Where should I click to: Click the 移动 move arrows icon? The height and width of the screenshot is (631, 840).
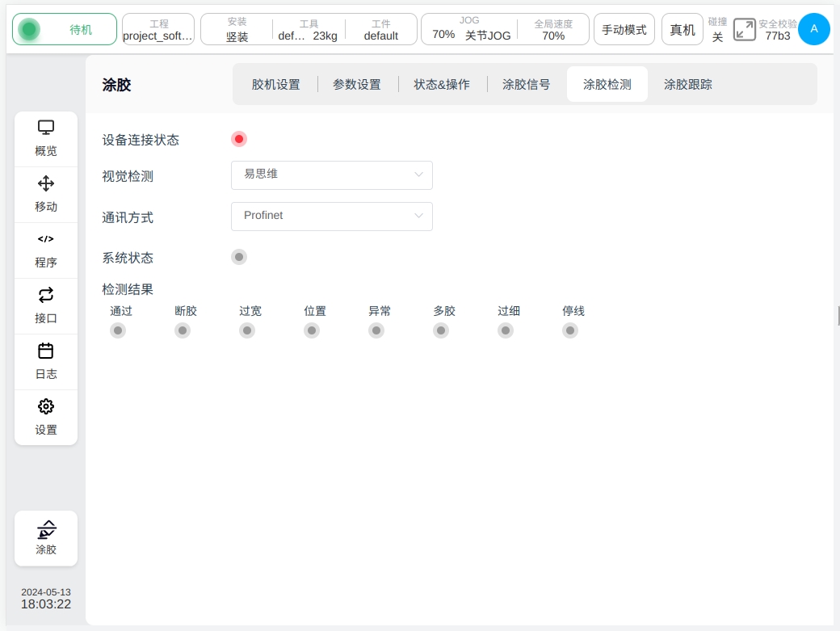(46, 183)
